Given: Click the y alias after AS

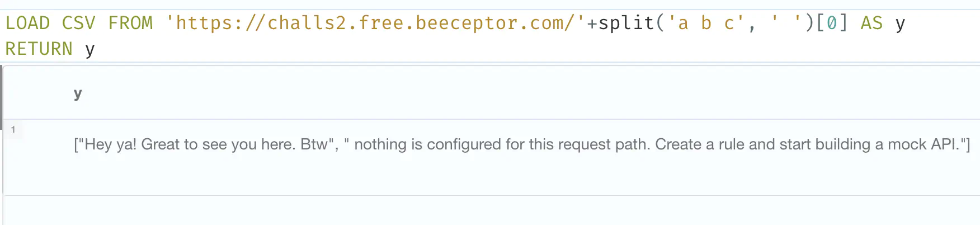Looking at the screenshot, I should point(900,25).
